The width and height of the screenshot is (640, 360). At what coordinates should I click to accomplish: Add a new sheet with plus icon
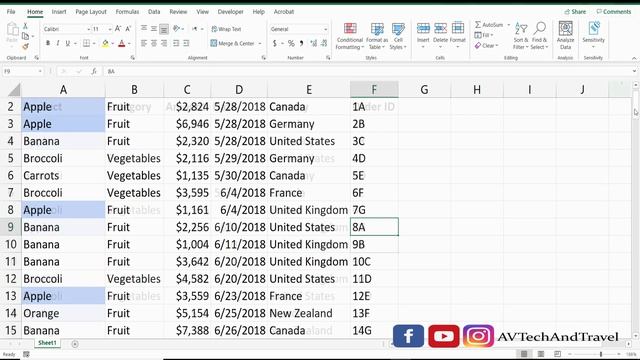point(75,344)
